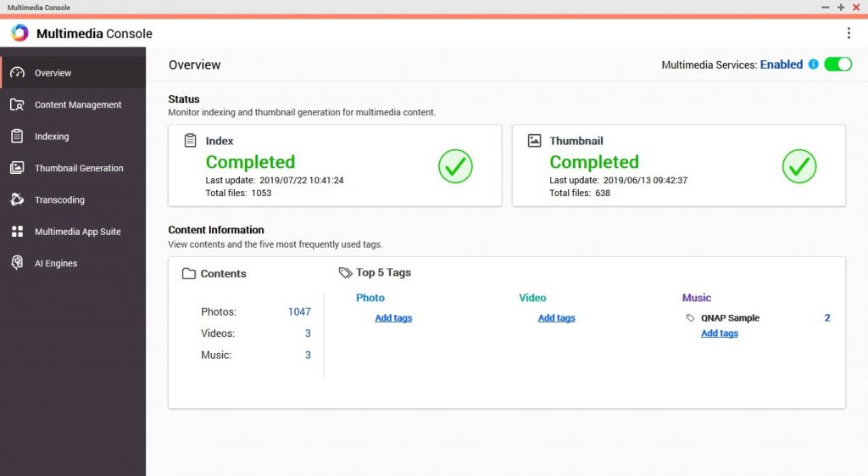Toggle Multimedia Services switch off
The height and width of the screenshot is (476, 868).
pyautogui.click(x=837, y=64)
